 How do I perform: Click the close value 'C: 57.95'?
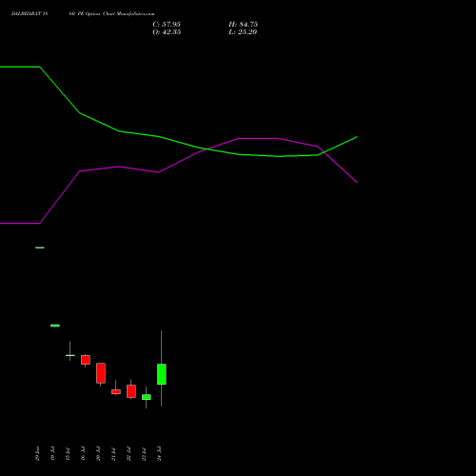tap(167, 25)
